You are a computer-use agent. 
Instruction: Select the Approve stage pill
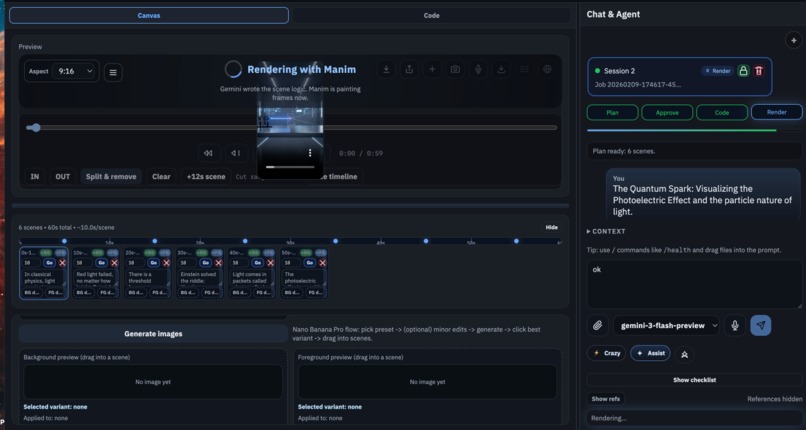pos(667,113)
